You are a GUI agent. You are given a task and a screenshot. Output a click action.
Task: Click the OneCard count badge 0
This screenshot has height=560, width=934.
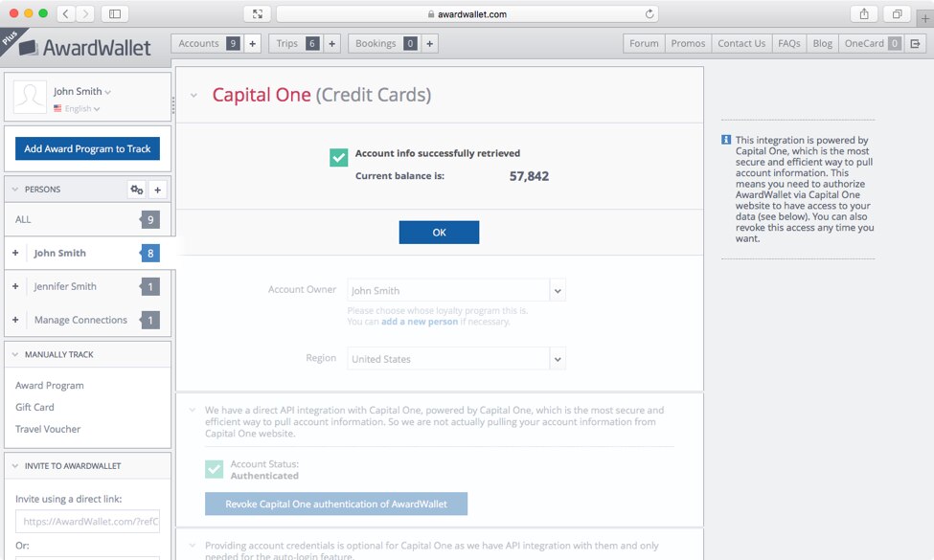tap(894, 43)
